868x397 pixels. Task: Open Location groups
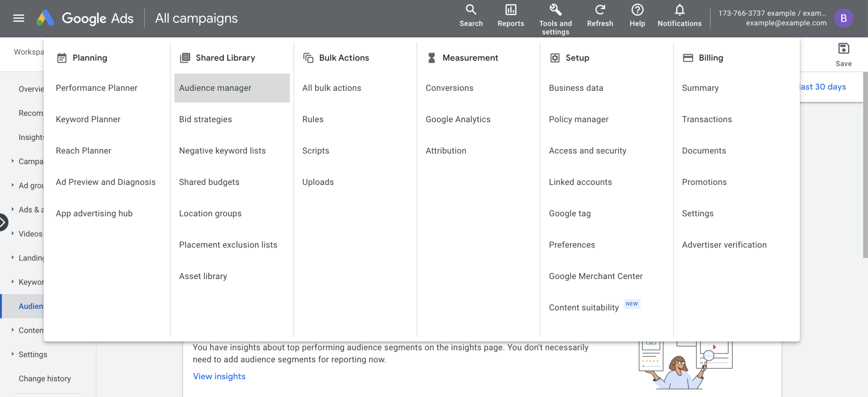[210, 213]
